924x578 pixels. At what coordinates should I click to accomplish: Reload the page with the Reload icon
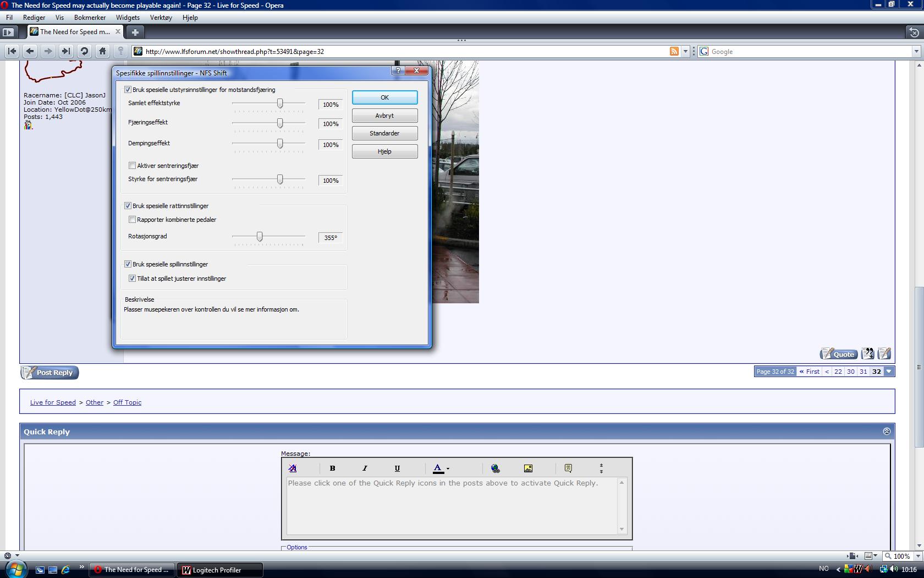(x=84, y=51)
